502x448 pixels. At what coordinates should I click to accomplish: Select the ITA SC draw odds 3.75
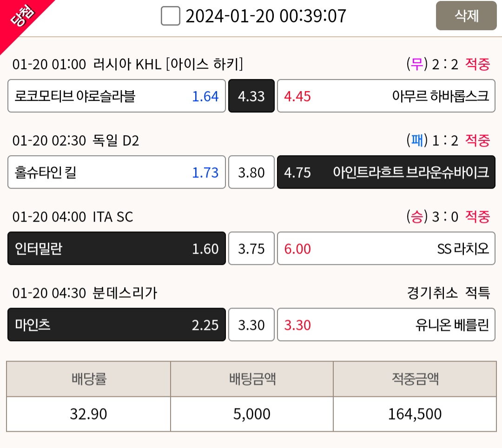251,248
